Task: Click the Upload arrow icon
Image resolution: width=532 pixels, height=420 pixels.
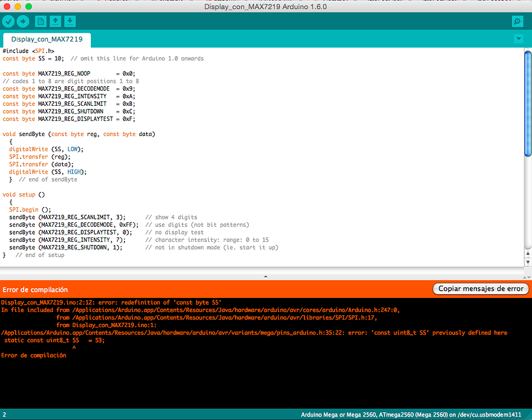Action: point(22,21)
